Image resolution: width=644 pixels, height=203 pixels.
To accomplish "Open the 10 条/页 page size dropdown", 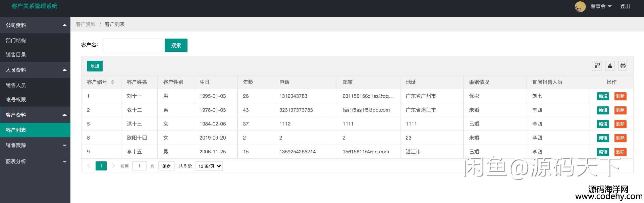I will click(209, 166).
